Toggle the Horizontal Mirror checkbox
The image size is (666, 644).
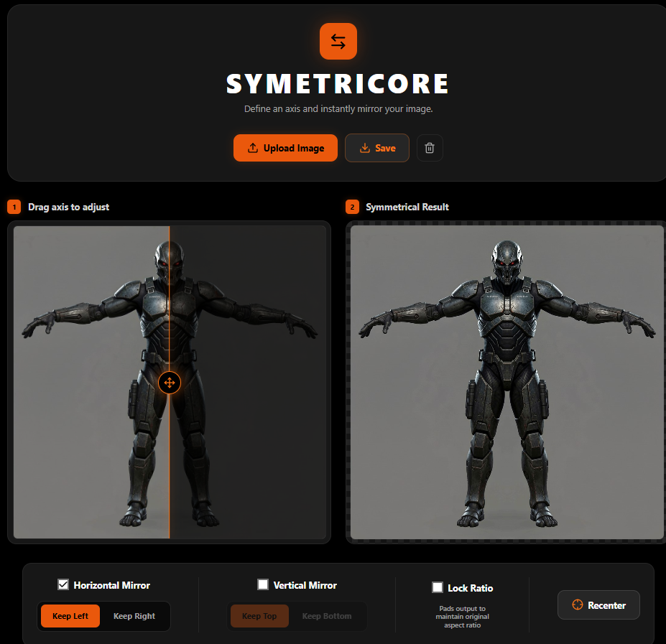[63, 584]
